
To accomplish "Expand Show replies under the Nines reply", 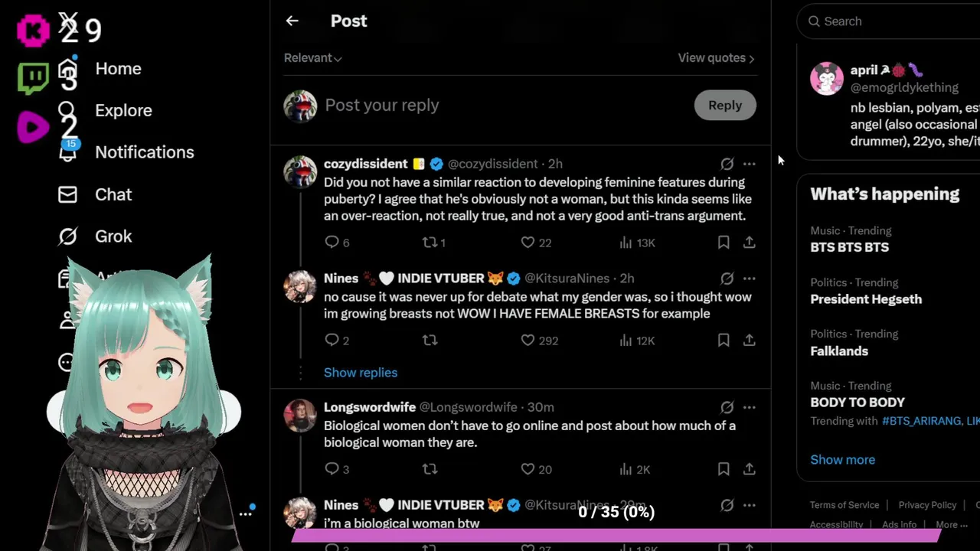I will [x=361, y=373].
